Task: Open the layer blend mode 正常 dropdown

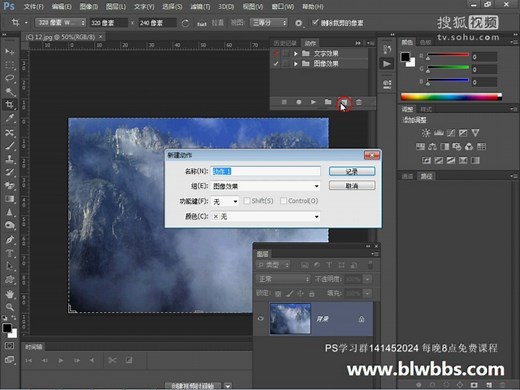Action: (x=283, y=279)
